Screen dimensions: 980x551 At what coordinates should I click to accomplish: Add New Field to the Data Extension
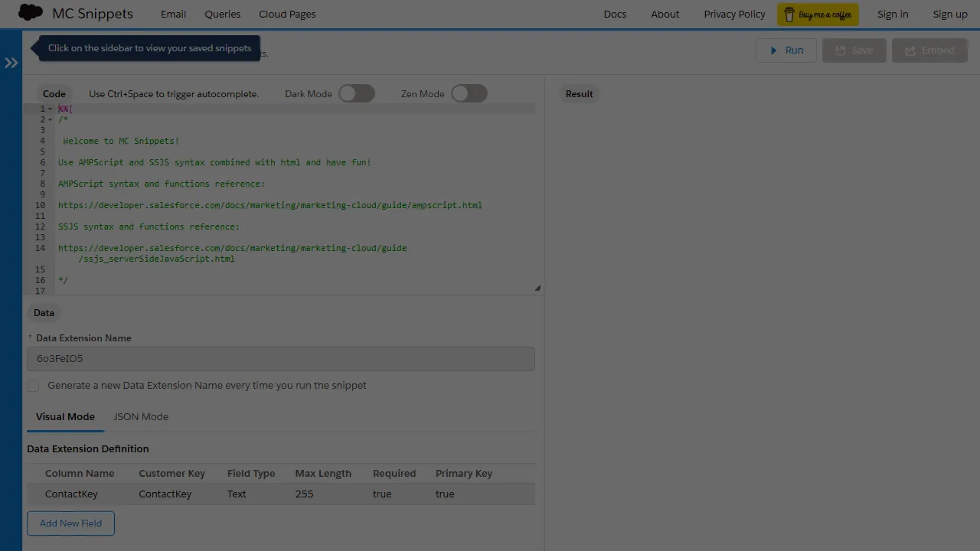[70, 523]
